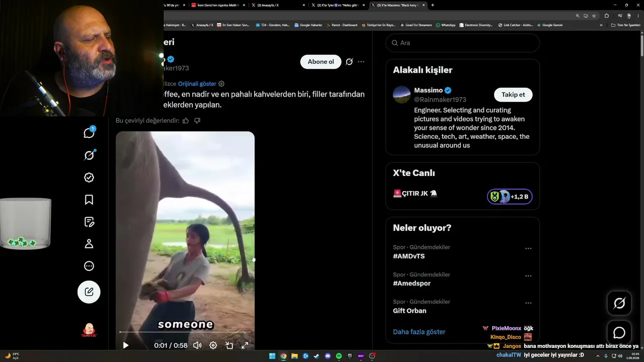Show hidden system tray icons
Viewport: 644px width, 362px height.
point(598,356)
